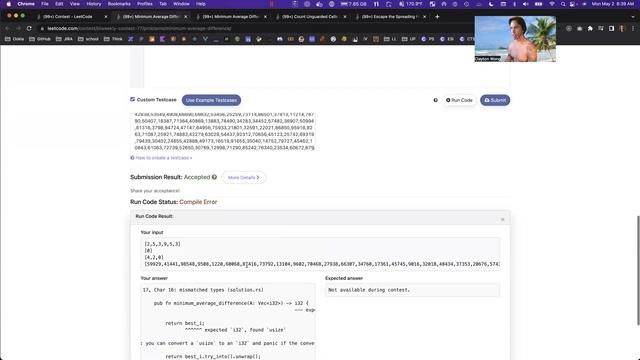Screen dimensions: 640x360
Task: Open More Details of the submission result
Action: [x=244, y=178]
